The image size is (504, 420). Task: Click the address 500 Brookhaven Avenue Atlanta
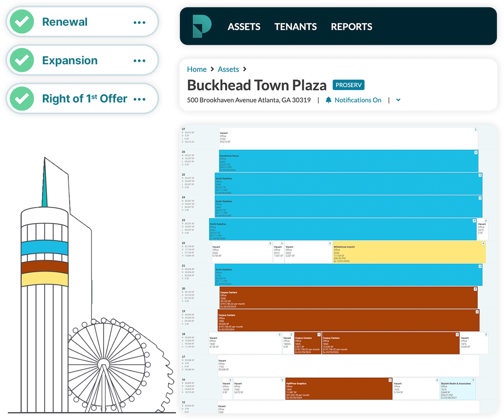point(249,100)
